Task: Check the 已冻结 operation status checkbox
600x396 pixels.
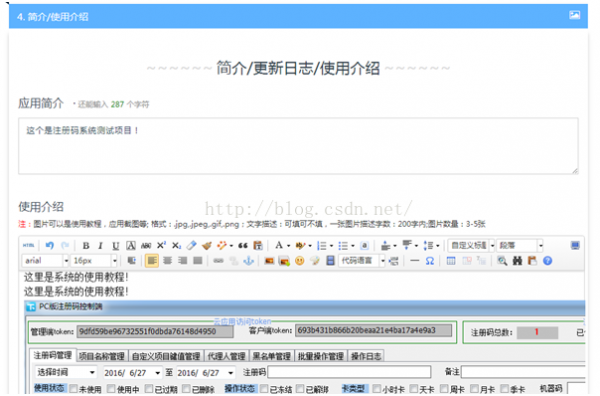Action: click(264, 389)
